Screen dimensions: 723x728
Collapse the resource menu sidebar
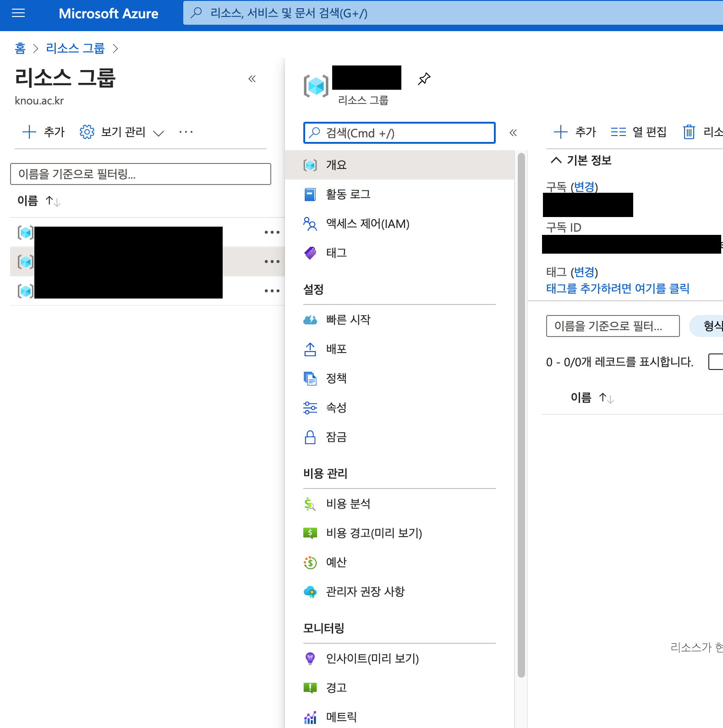click(513, 133)
